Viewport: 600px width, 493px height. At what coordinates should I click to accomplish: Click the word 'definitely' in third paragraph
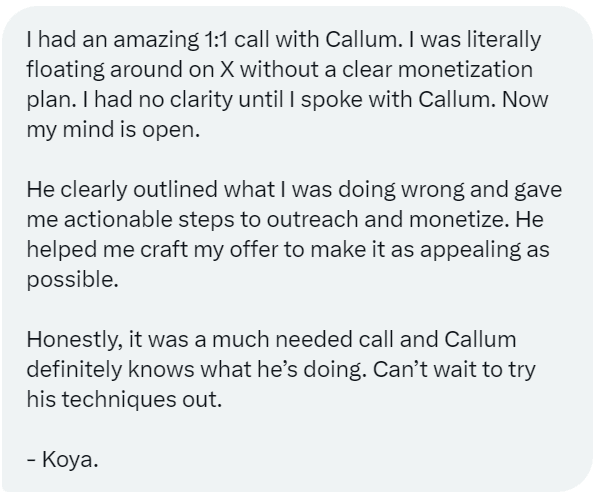coord(74,370)
